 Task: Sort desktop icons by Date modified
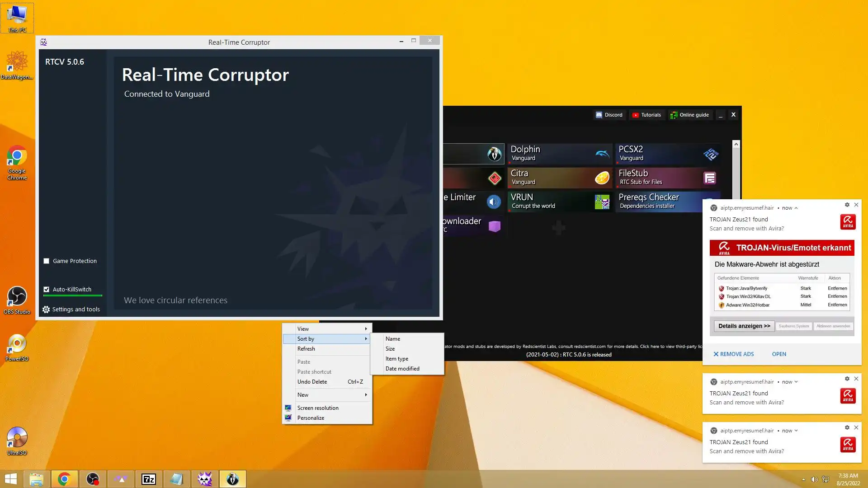[402, 369]
